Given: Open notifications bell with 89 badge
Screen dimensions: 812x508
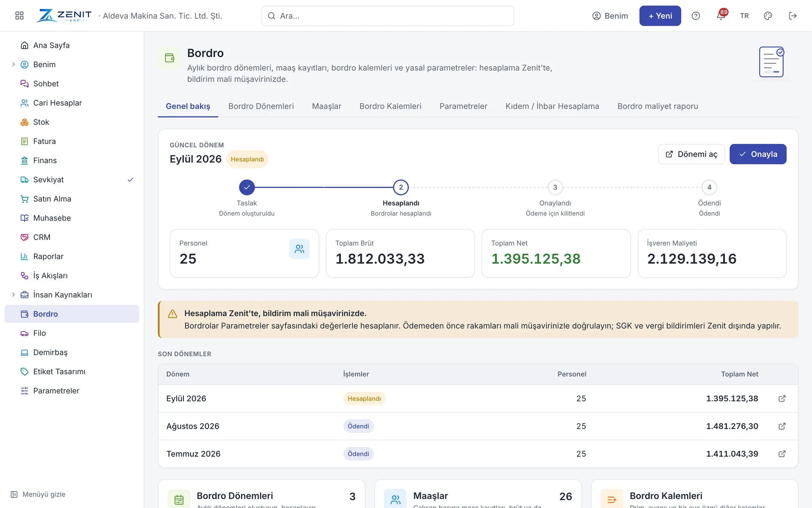Looking at the screenshot, I should click(721, 16).
